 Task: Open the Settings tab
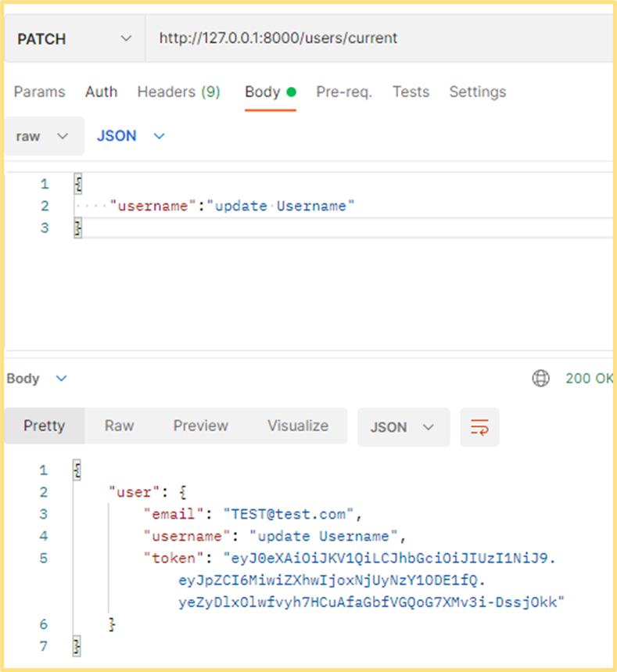pyautogui.click(x=477, y=92)
